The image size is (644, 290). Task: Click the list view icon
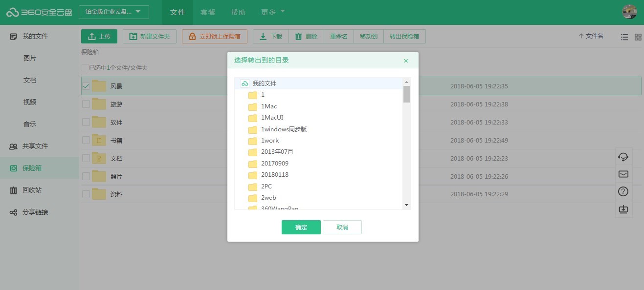click(x=624, y=37)
